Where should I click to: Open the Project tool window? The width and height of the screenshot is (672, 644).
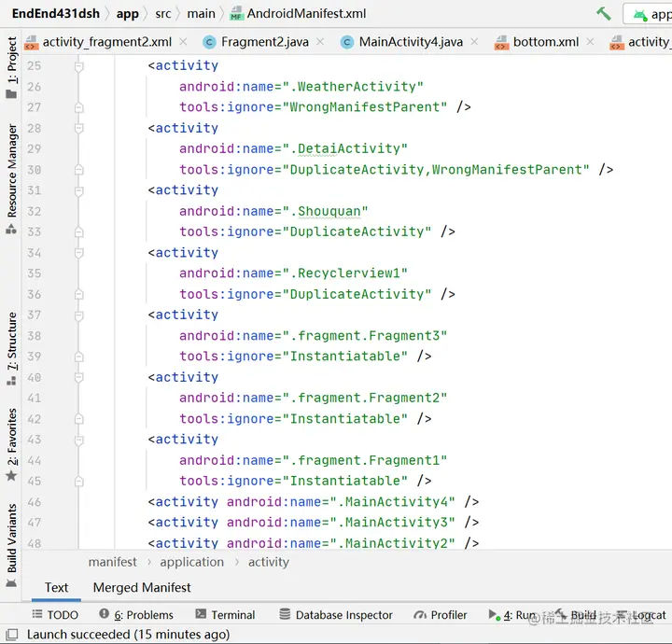click(x=11, y=67)
